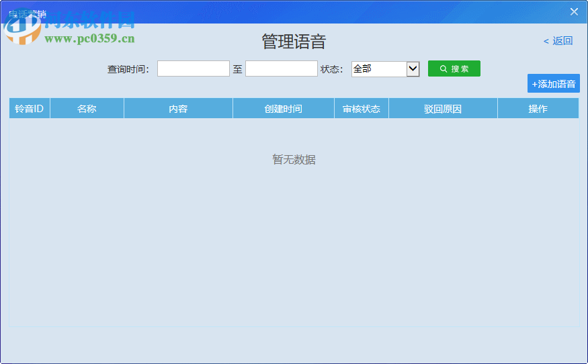Image resolution: width=588 pixels, height=364 pixels.
Task: Click the green 搜索 search button
Action: [454, 69]
